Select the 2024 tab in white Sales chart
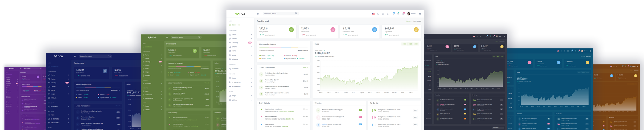The image size is (644, 130). tap(416, 44)
